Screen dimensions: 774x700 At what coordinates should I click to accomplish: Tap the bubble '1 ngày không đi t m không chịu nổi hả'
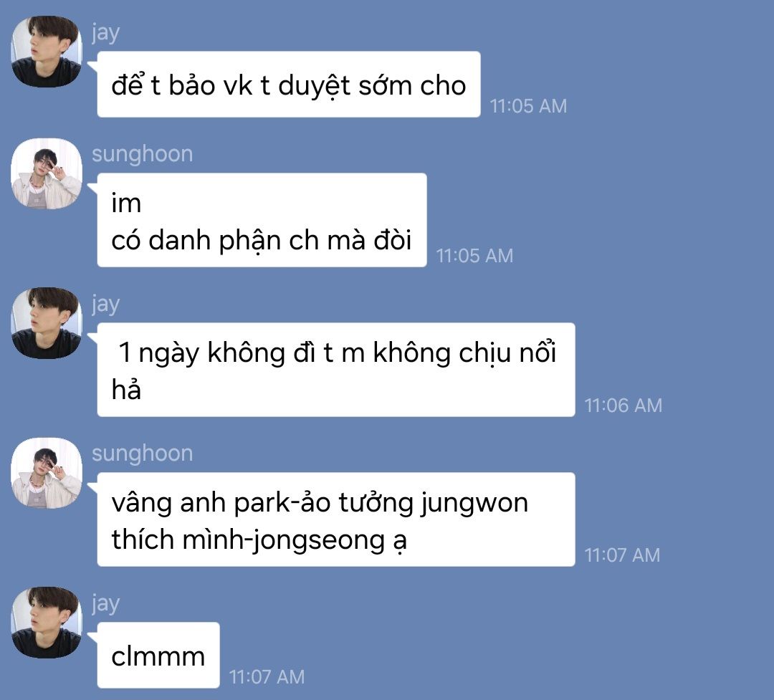(x=336, y=370)
